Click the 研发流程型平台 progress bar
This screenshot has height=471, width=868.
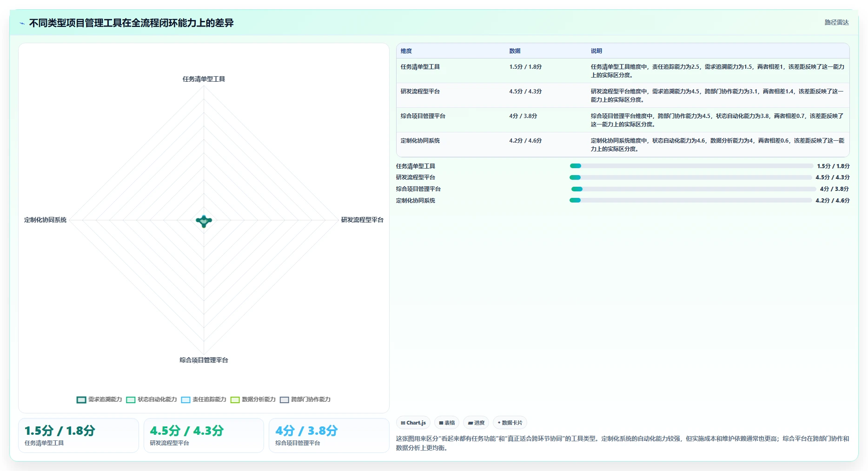coord(690,177)
